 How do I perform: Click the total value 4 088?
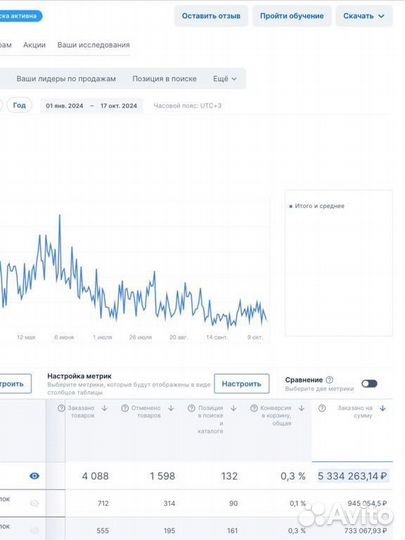(95, 476)
